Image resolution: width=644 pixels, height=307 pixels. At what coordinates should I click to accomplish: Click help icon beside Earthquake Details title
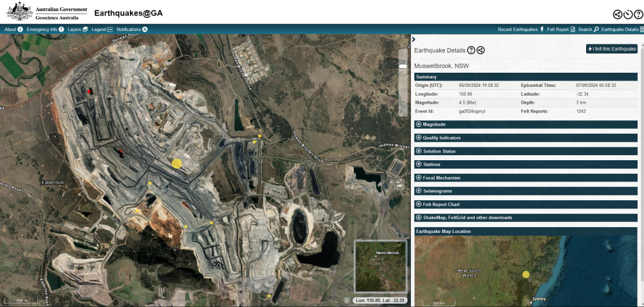471,50
